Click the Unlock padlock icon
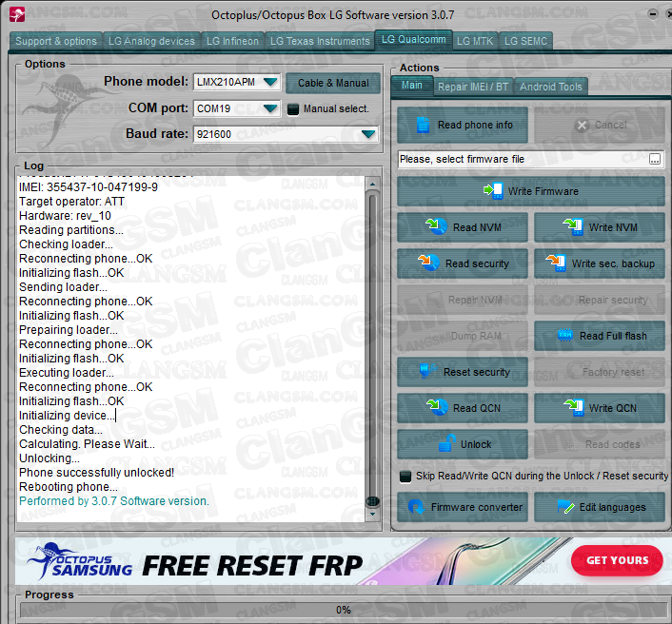This screenshot has height=624, width=672. point(447,443)
